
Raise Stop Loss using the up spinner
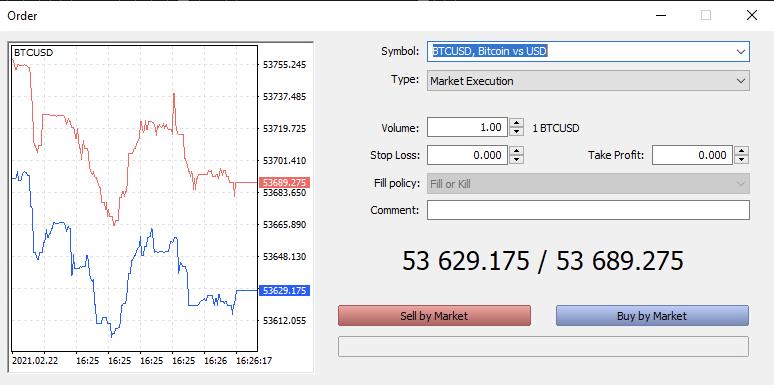coord(516,151)
